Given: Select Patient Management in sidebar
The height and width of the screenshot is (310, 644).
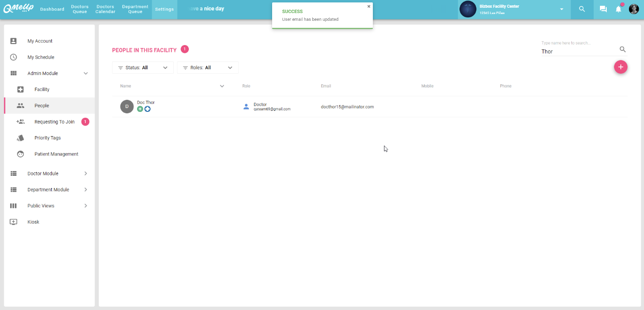Looking at the screenshot, I should [56, 154].
